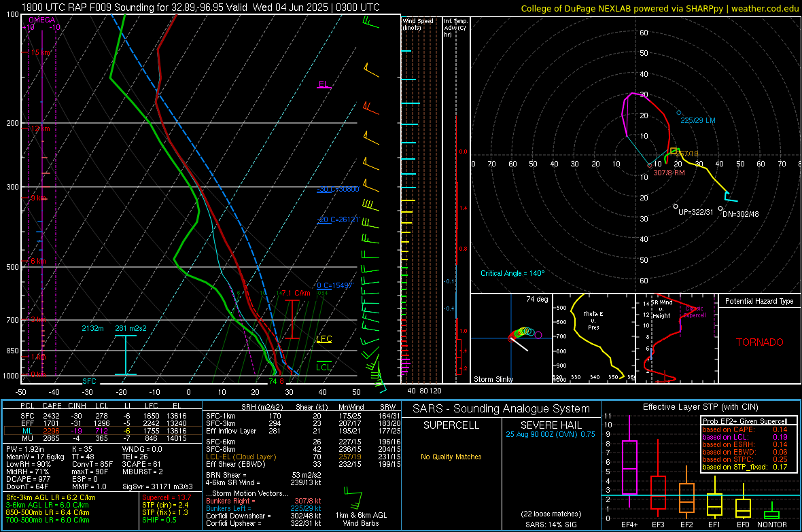Viewport: 802px width, 532px height.
Task: Click the SR Wind v. Height inset label
Action: pyautogui.click(x=662, y=309)
